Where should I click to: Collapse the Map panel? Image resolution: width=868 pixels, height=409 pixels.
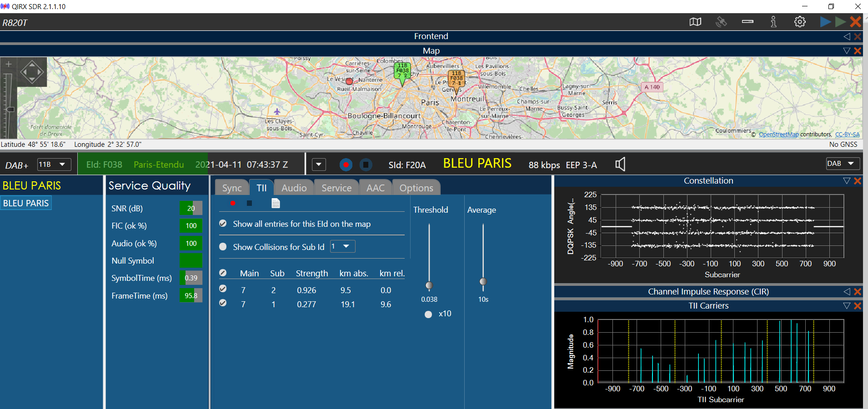[847, 51]
